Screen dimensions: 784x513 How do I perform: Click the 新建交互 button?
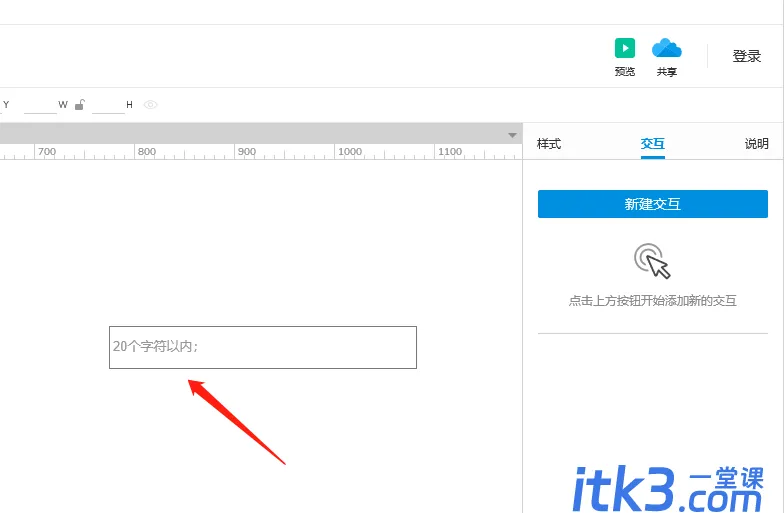652,204
